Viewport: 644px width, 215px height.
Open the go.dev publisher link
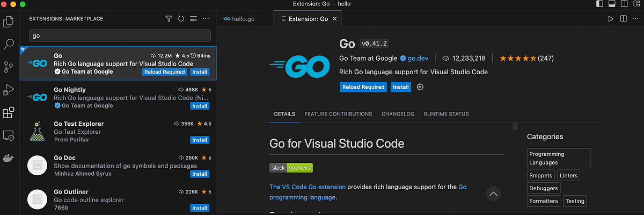pyautogui.click(x=419, y=58)
